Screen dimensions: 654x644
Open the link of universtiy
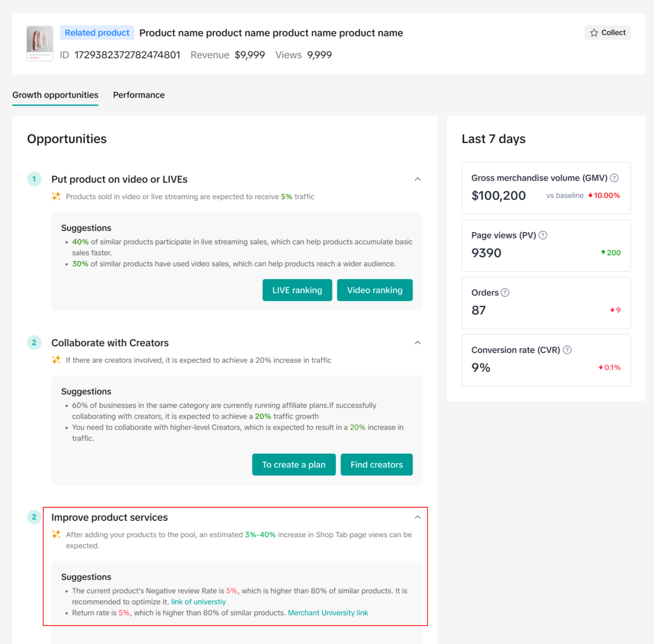pyautogui.click(x=198, y=602)
